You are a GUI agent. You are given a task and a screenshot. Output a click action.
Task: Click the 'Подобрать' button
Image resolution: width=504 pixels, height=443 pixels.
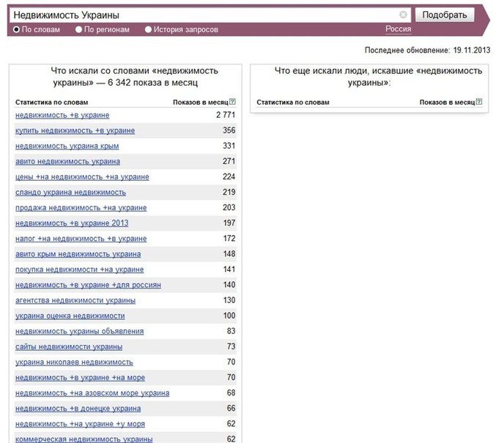[445, 15]
